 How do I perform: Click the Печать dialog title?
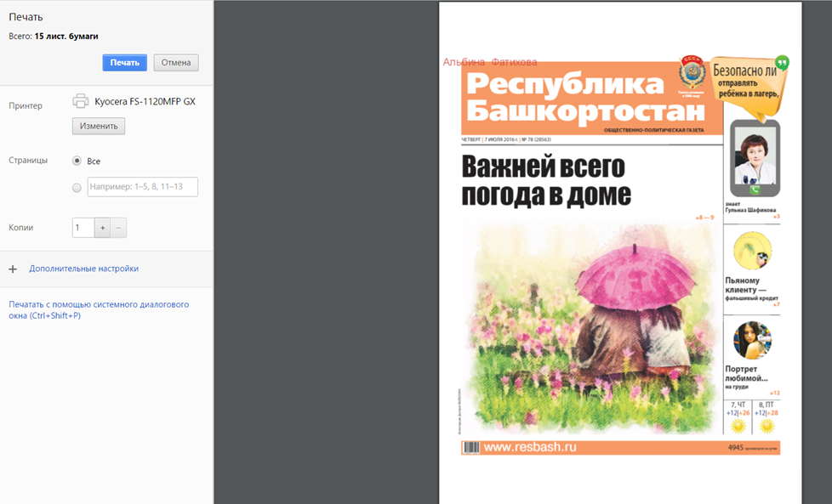click(26, 17)
